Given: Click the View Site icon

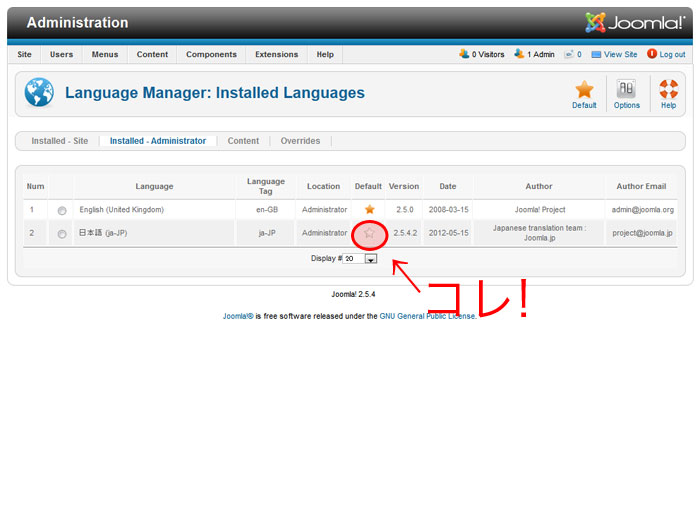Looking at the screenshot, I should tap(596, 54).
